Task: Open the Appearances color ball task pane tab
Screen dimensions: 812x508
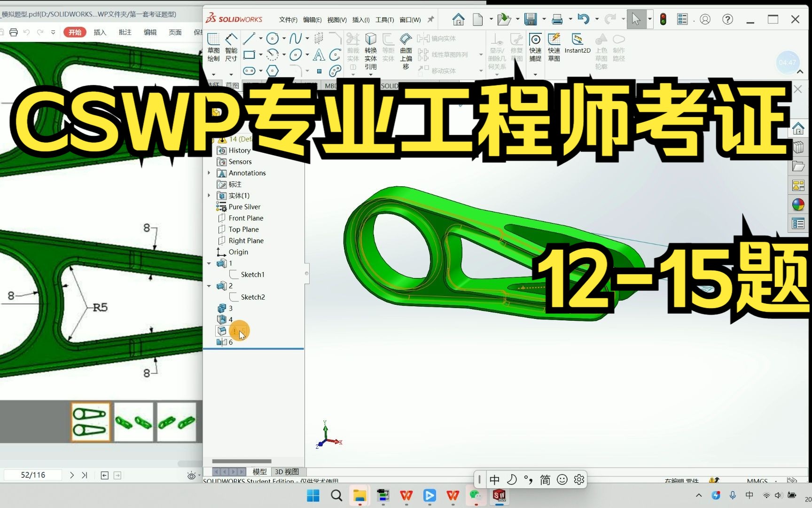Action: tap(798, 205)
